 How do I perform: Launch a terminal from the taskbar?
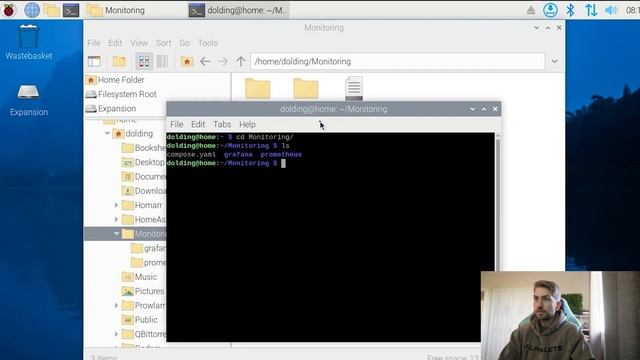71,10
